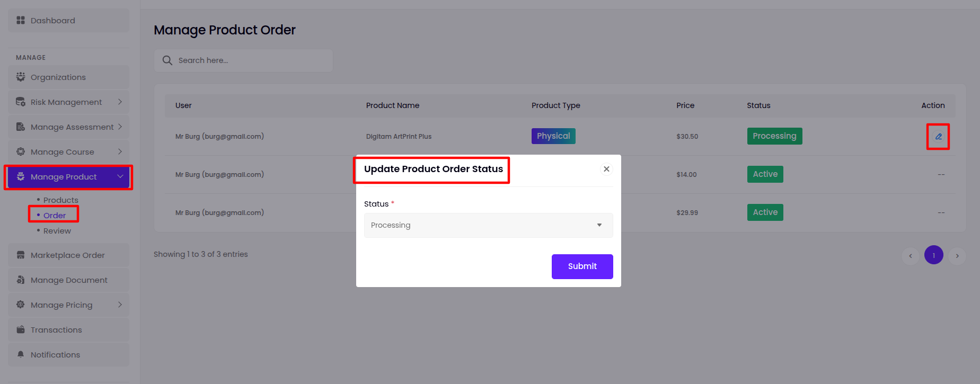Expand the Risk Management menu
Viewport: 980px width, 384px height.
120,102
